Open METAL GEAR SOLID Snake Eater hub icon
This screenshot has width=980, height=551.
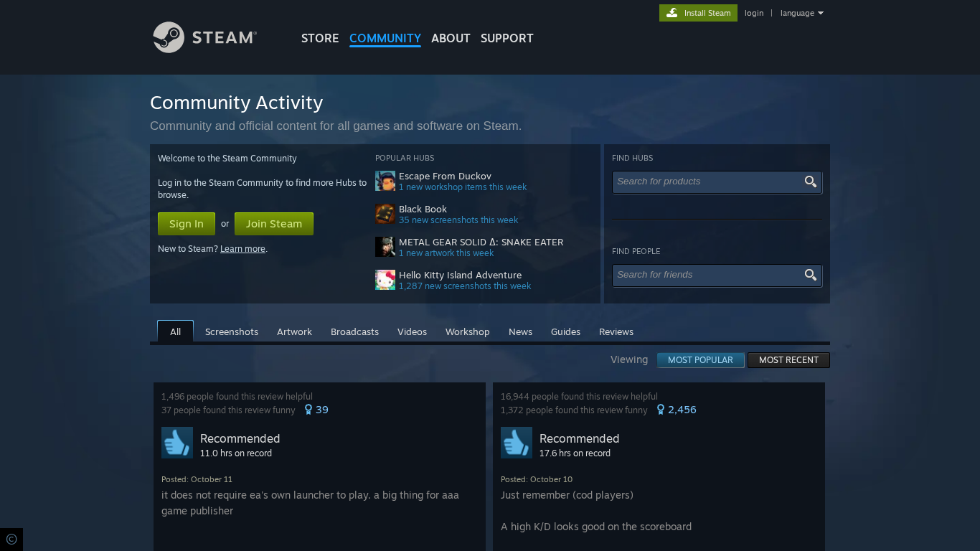click(x=385, y=247)
